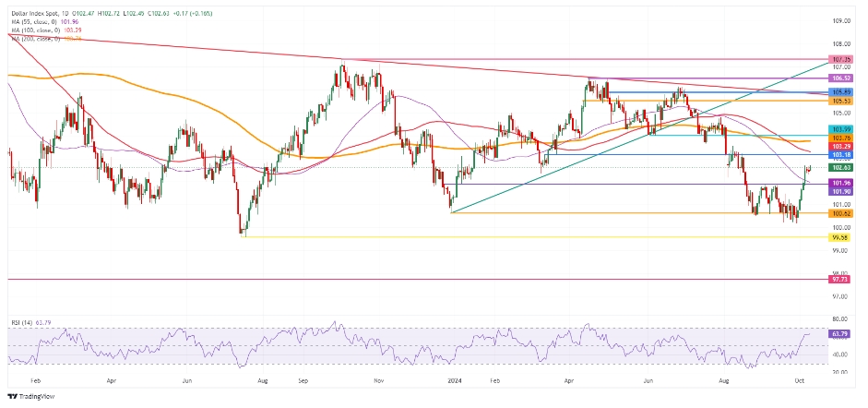
Task: Click the Nov label on time axis
Action: (x=379, y=381)
